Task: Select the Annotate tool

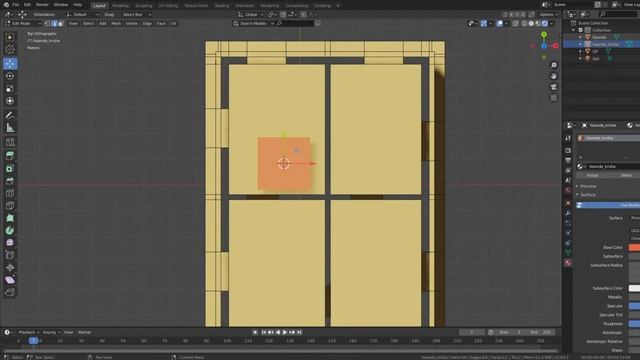Action: point(10,116)
